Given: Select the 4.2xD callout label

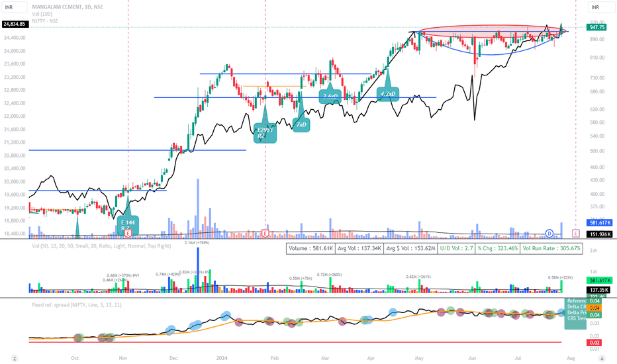Looking at the screenshot, I should 387,94.
